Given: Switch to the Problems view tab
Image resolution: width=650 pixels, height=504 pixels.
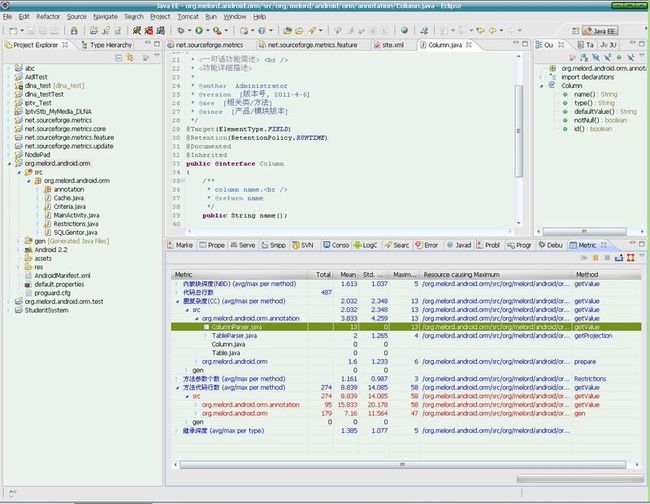Looking at the screenshot, I should pyautogui.click(x=488, y=245).
